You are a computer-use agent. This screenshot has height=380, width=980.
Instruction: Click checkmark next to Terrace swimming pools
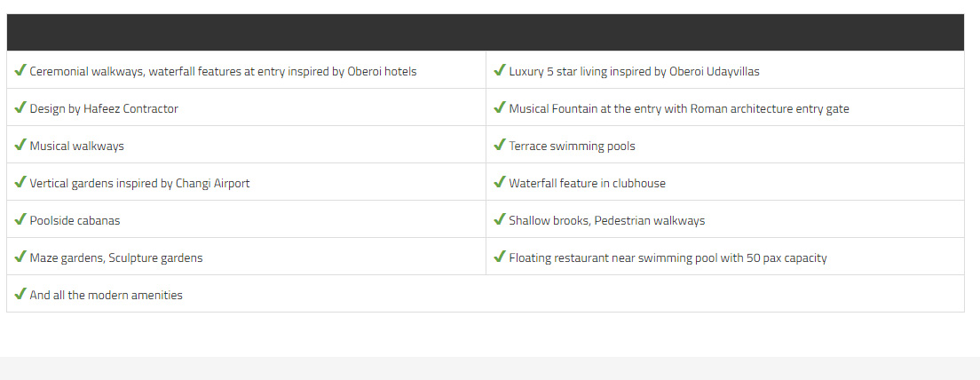point(500,145)
